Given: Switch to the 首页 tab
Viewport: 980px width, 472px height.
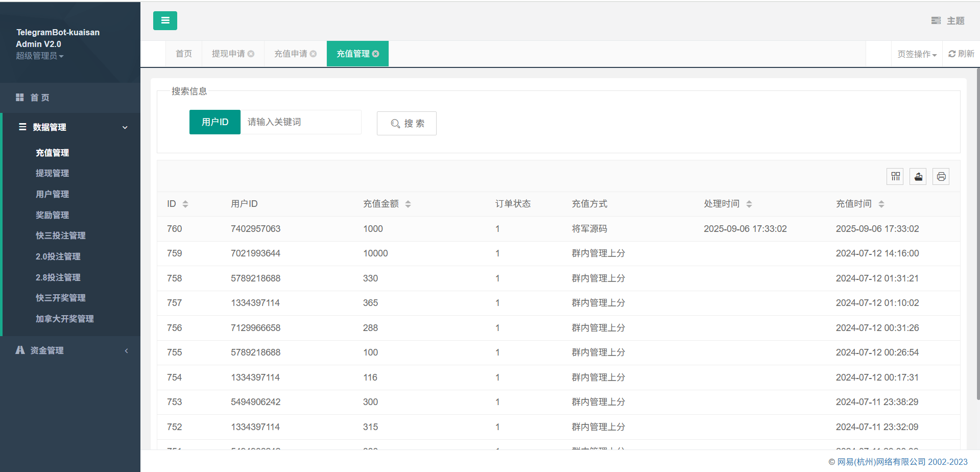Looking at the screenshot, I should coord(184,54).
